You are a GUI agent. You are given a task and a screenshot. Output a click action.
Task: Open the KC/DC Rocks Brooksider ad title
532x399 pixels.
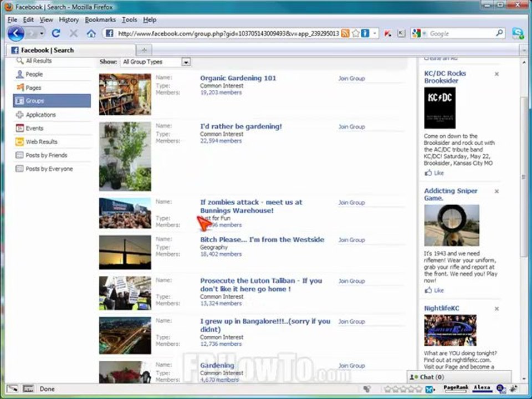pos(445,77)
